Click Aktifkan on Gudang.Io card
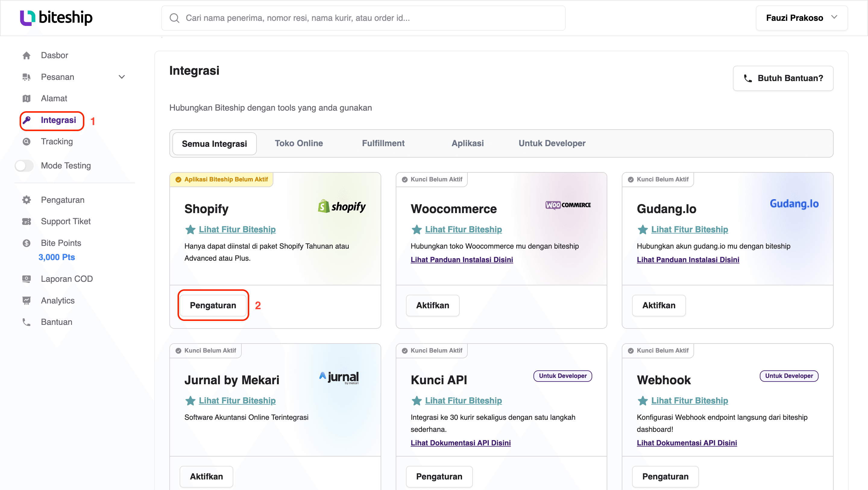Screen dimensions: 868x490 coord(659,305)
